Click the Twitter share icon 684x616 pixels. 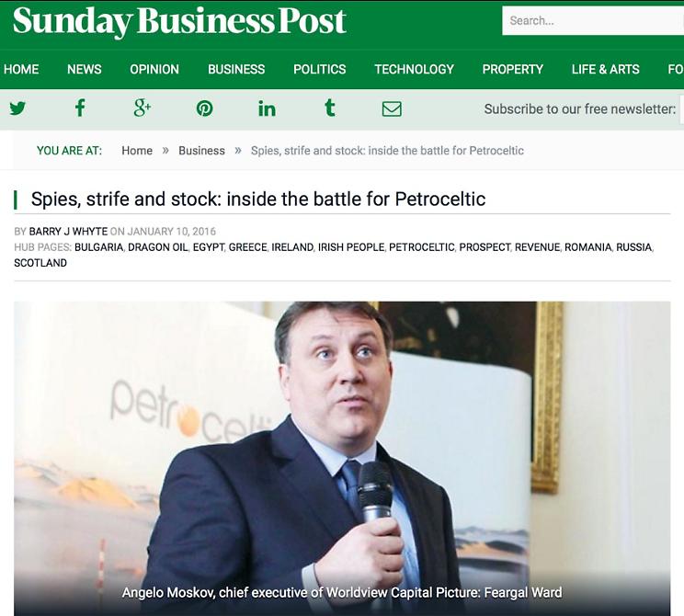[x=17, y=108]
